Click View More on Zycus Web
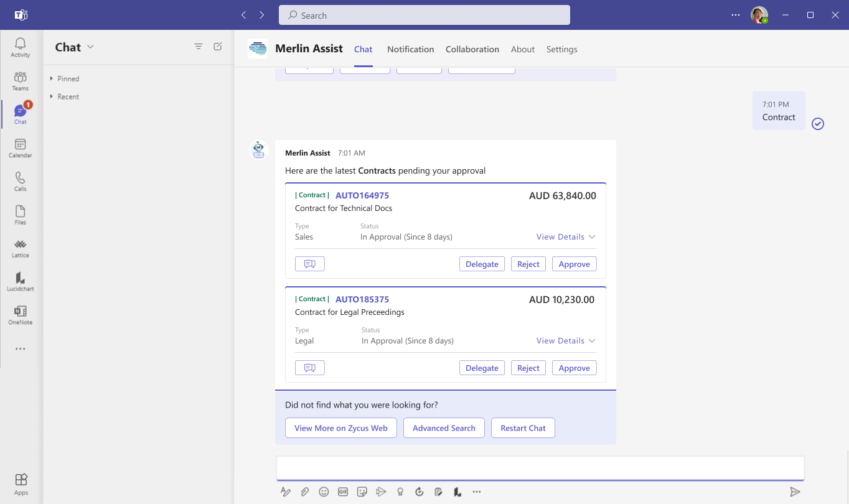 coord(341,427)
